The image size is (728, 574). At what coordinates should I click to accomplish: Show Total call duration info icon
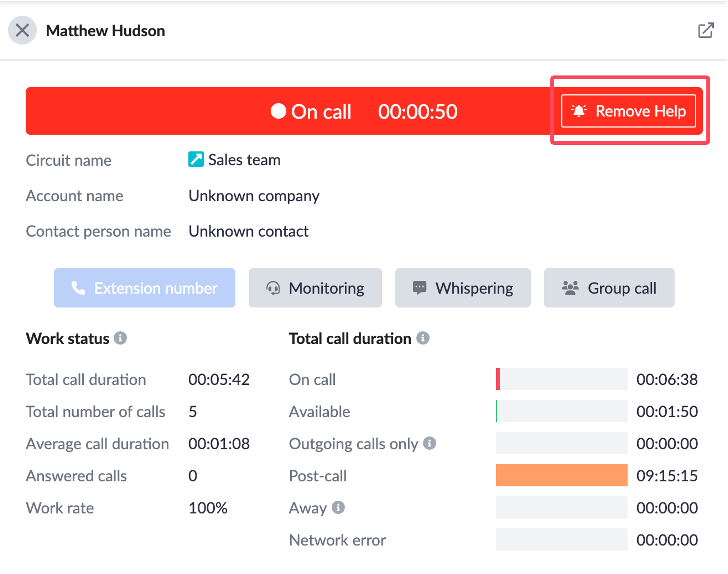click(423, 338)
